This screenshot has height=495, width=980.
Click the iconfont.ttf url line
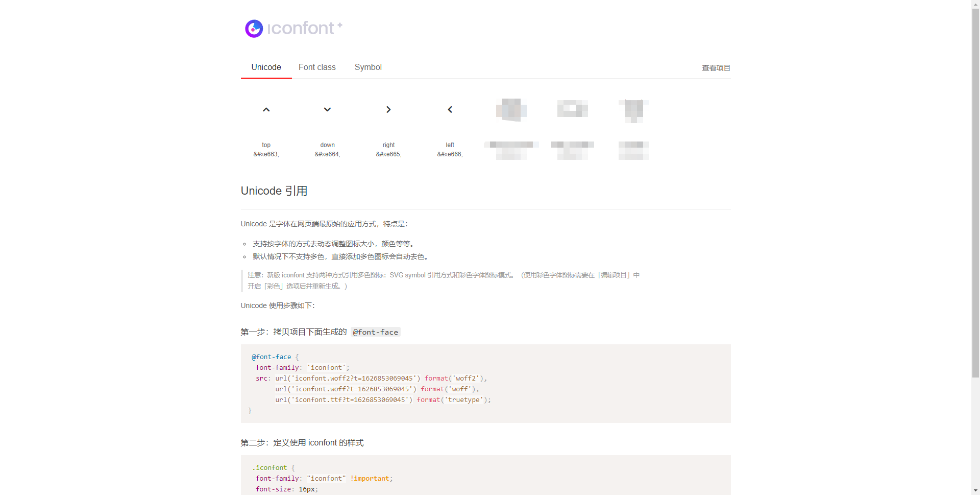(383, 400)
